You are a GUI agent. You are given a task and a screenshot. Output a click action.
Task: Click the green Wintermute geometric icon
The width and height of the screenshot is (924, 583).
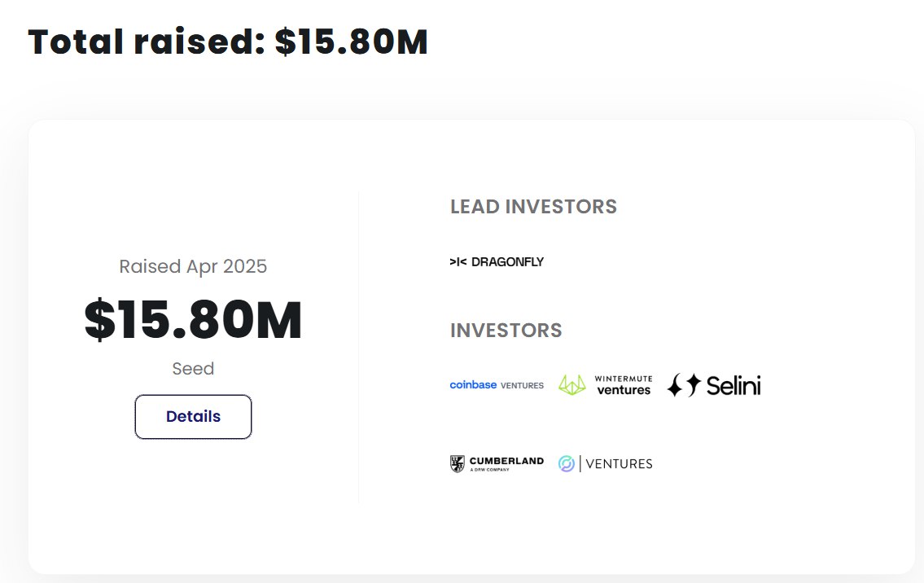coord(572,385)
